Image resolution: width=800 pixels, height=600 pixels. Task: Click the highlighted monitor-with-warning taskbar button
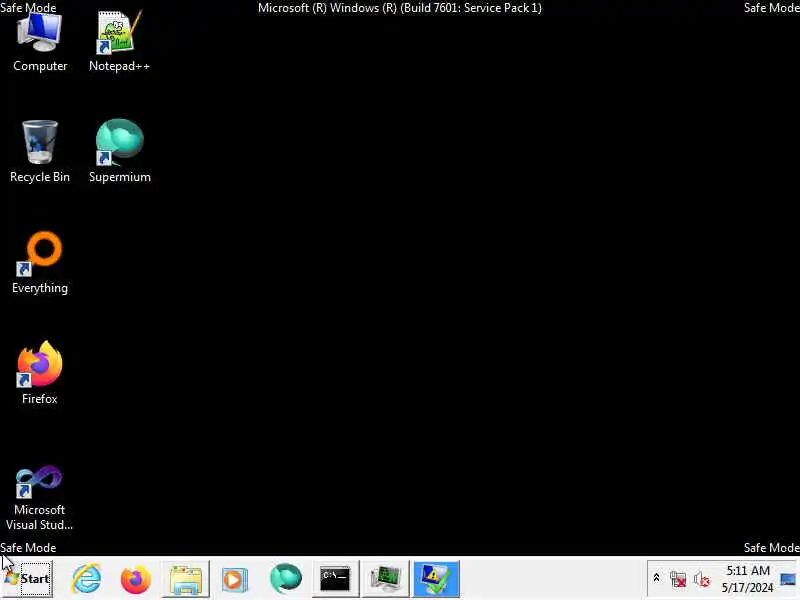pos(435,579)
